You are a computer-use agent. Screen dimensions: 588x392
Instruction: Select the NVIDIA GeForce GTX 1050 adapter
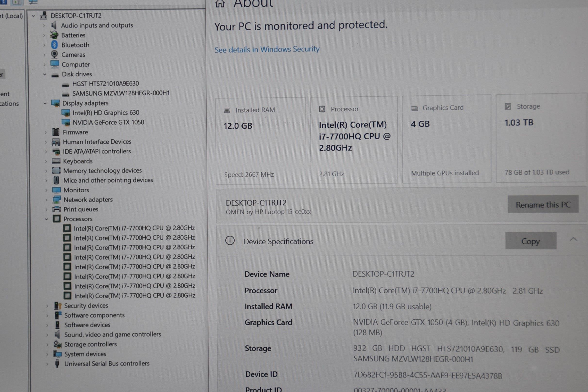tap(108, 122)
